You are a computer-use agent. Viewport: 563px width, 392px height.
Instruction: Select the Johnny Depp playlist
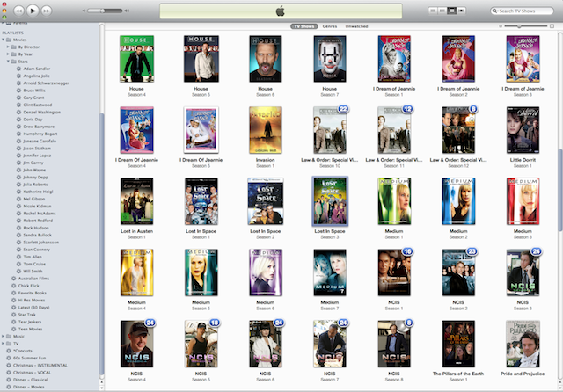click(35, 178)
